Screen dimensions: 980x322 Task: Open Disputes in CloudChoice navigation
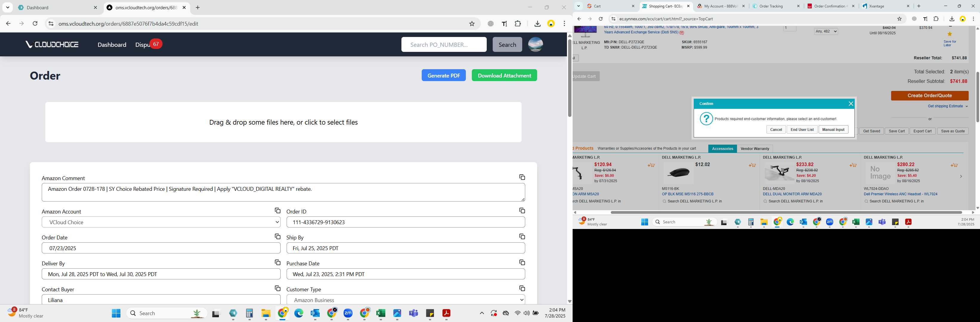(143, 44)
